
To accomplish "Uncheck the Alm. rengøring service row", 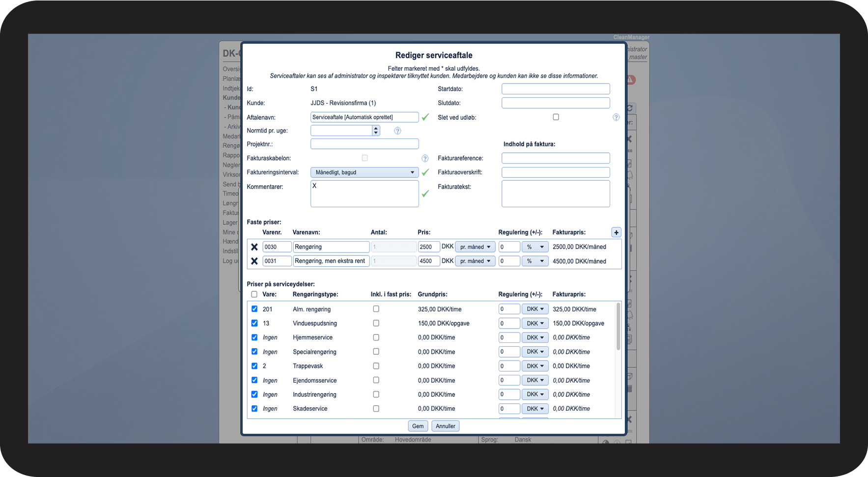I will (254, 309).
